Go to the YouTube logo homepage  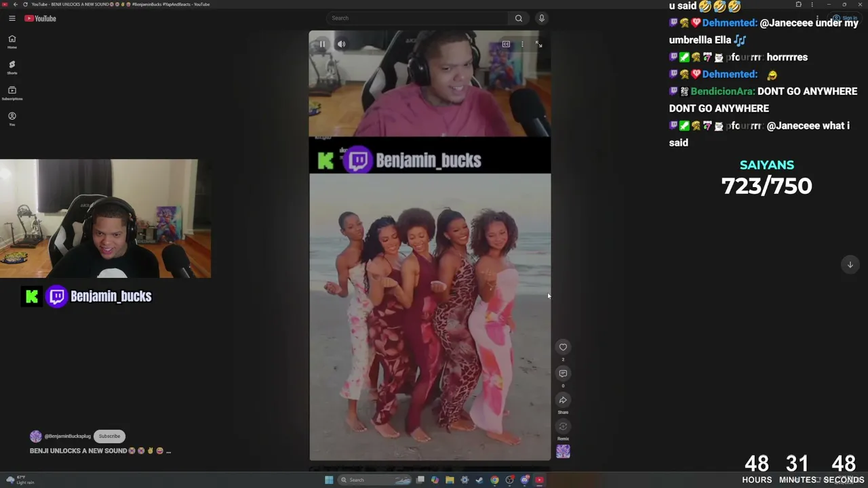(40, 18)
